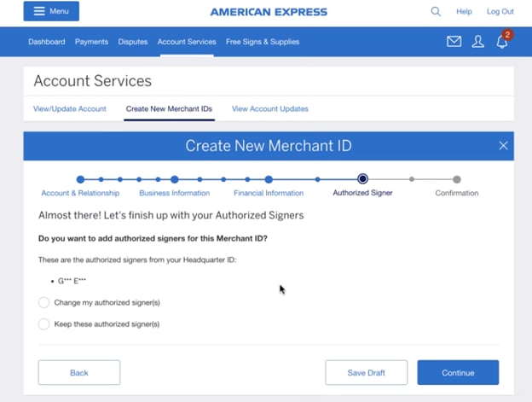This screenshot has height=402, width=532.
Task: Switch to View/Update Account tab
Action: point(70,108)
